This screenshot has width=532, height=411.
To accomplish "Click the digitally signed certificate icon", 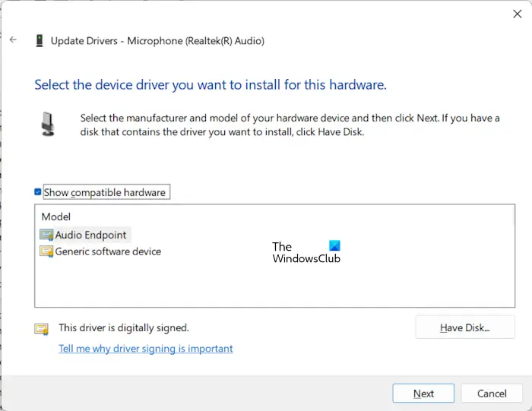I will [41, 329].
